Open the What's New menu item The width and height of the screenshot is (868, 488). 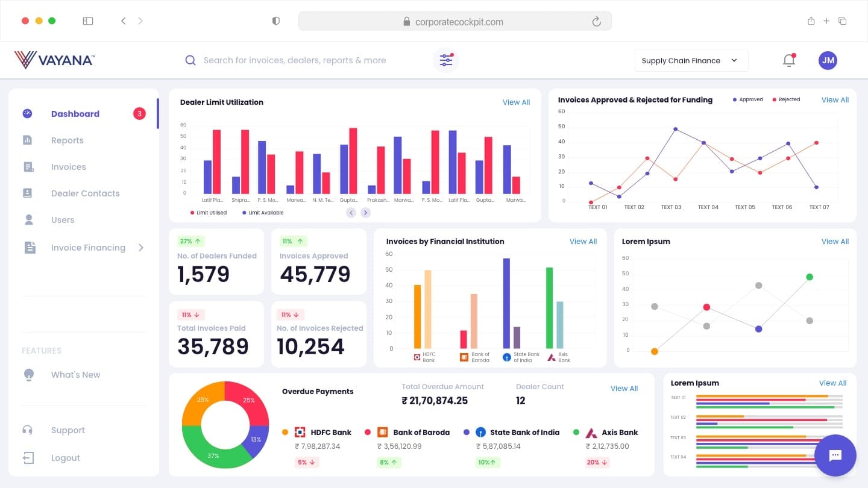point(76,375)
